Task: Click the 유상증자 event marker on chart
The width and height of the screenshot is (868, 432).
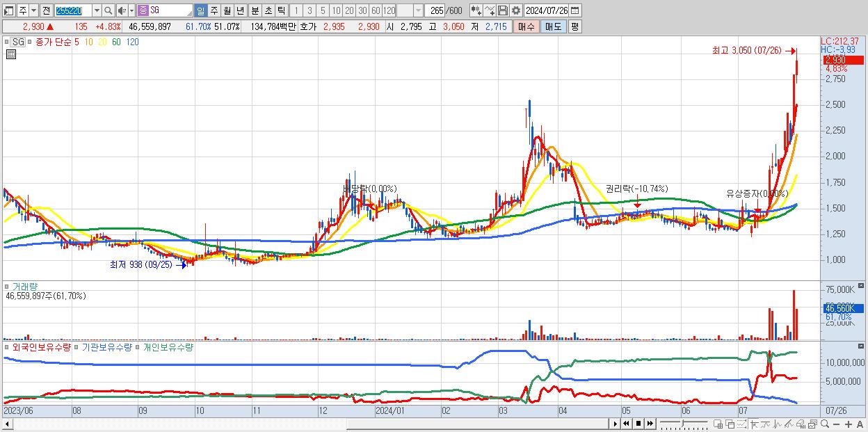Action: point(757,194)
